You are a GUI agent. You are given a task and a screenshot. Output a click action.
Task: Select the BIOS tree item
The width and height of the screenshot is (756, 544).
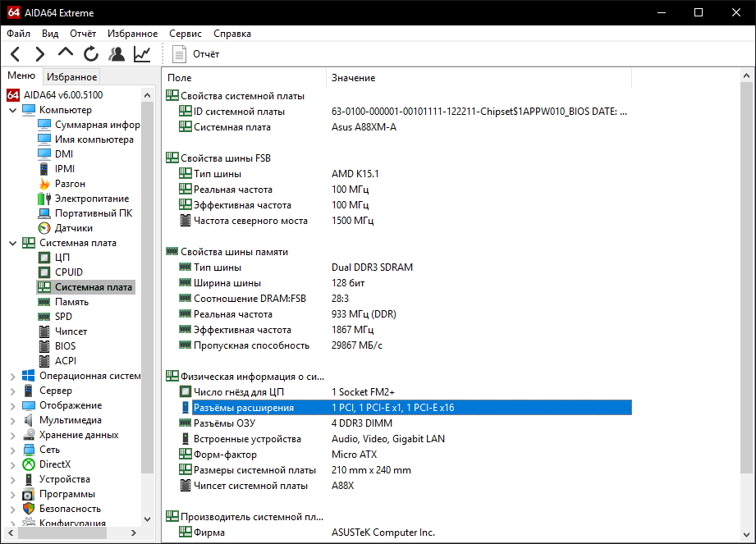coord(65,346)
